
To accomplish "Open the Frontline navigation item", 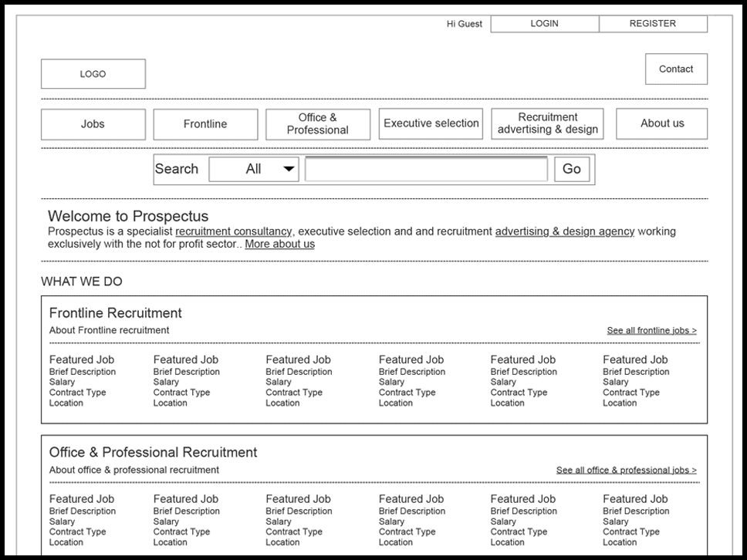I will tap(205, 124).
